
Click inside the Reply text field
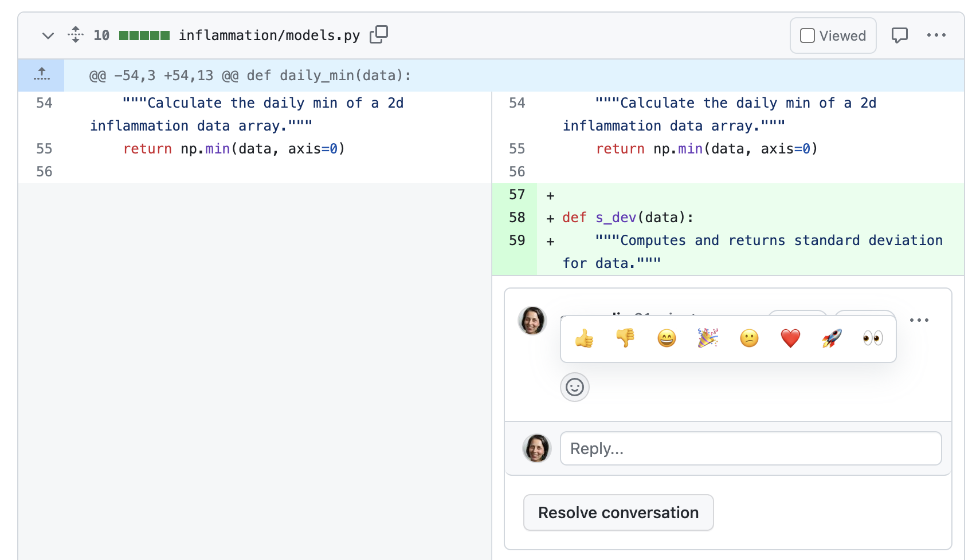(x=751, y=448)
